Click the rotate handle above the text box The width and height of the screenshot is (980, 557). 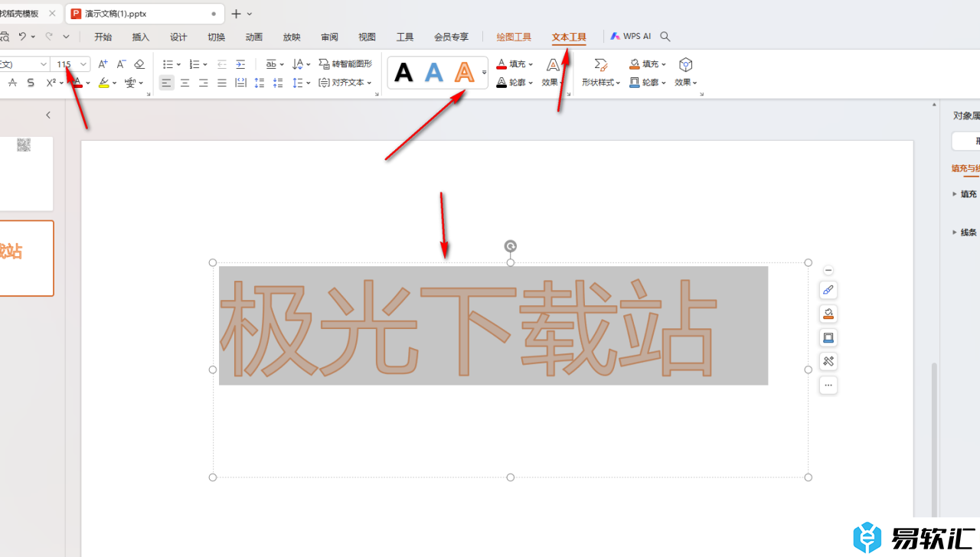pos(511,246)
